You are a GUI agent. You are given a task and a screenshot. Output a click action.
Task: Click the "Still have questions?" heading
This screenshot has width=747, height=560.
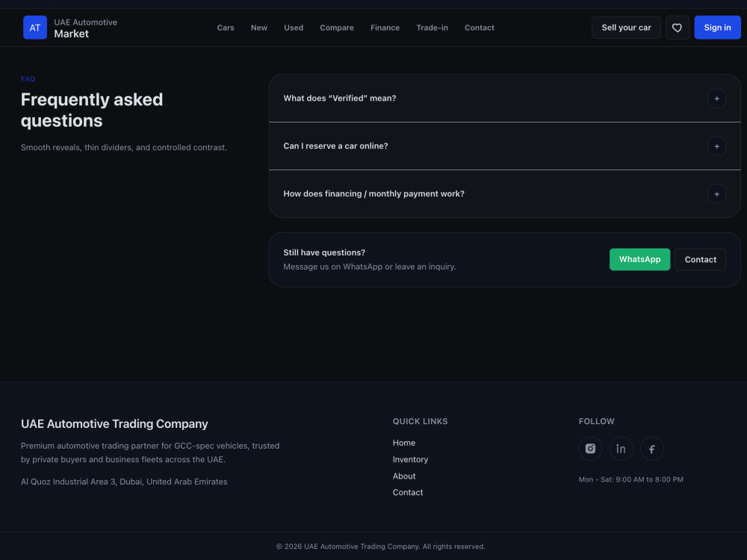tap(324, 252)
